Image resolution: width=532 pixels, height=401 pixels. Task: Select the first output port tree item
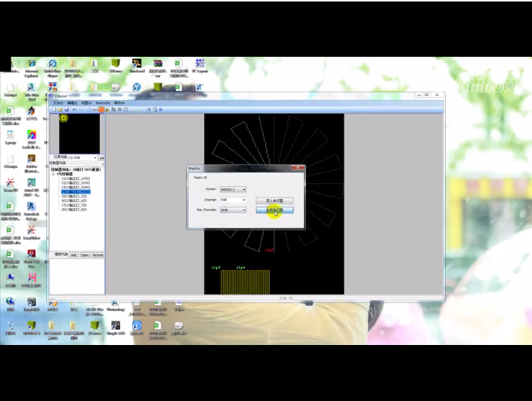point(76,178)
